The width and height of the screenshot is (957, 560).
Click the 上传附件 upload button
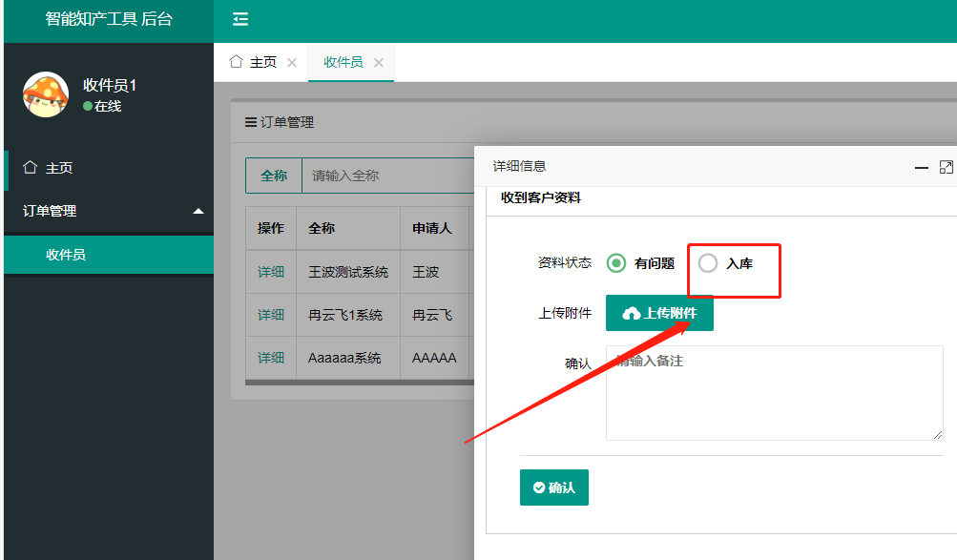pyautogui.click(x=659, y=313)
